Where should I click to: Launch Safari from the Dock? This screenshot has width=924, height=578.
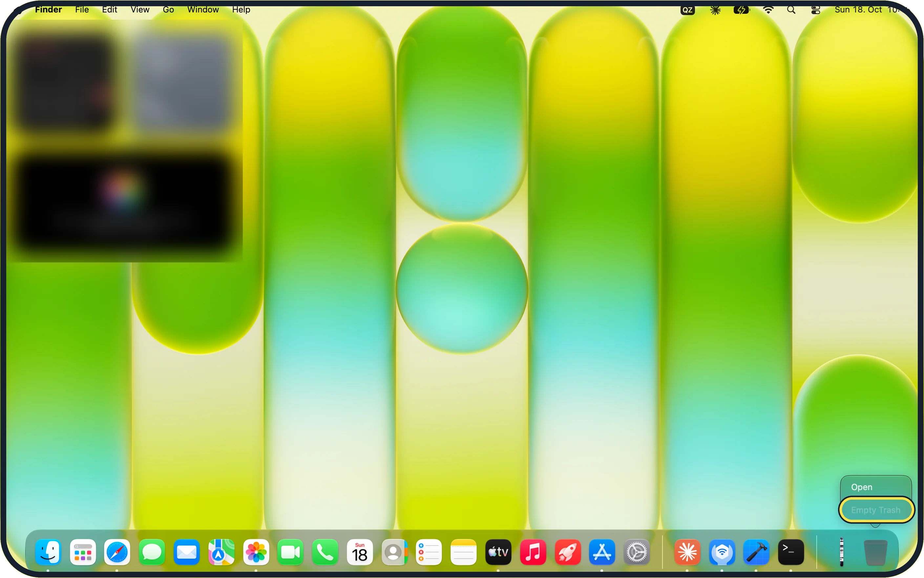117,552
